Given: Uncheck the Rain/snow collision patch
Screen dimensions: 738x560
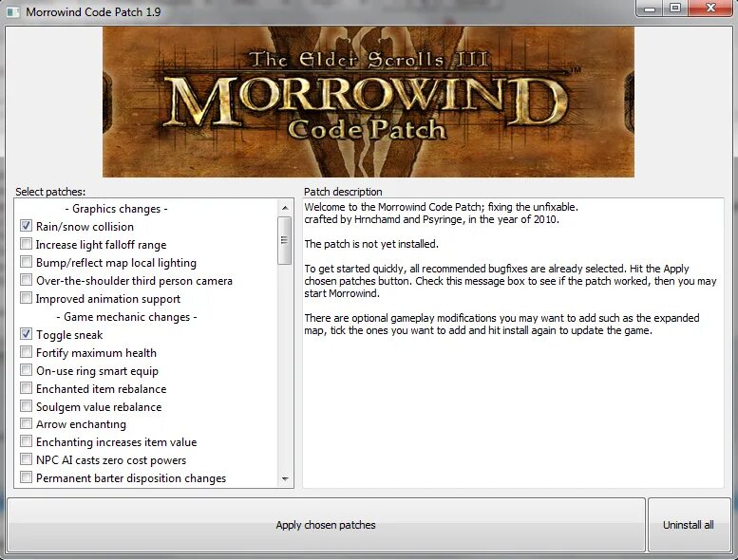Looking at the screenshot, I should click(x=26, y=226).
